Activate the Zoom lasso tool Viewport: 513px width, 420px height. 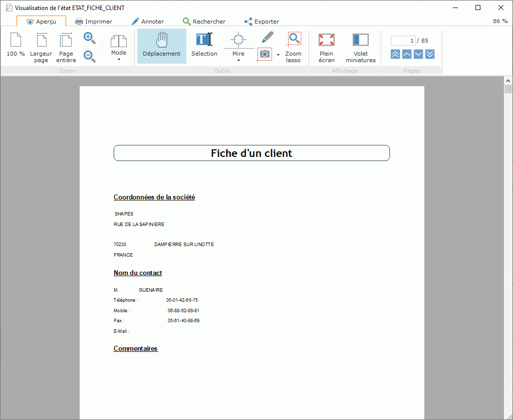[293, 47]
